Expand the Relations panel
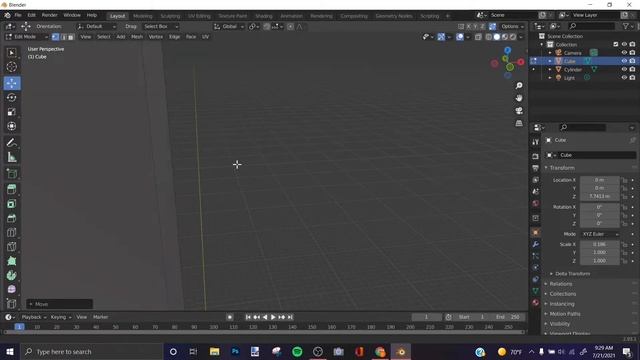 click(560, 284)
